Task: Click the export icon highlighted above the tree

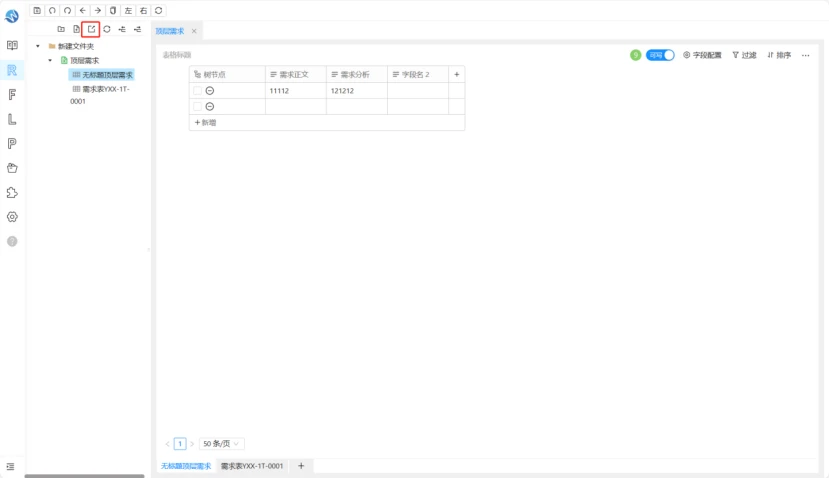Action: pyautogui.click(x=91, y=29)
